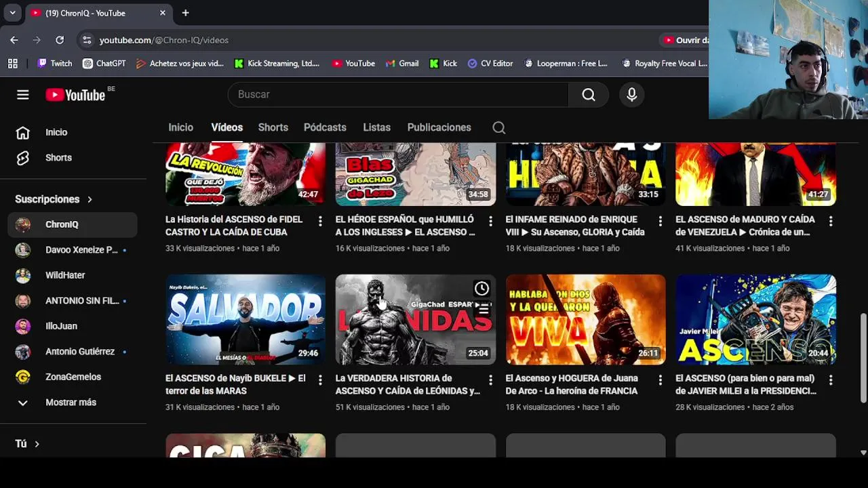The width and height of the screenshot is (868, 488).
Task: Expand Suscripciones section
Action: [54, 199]
